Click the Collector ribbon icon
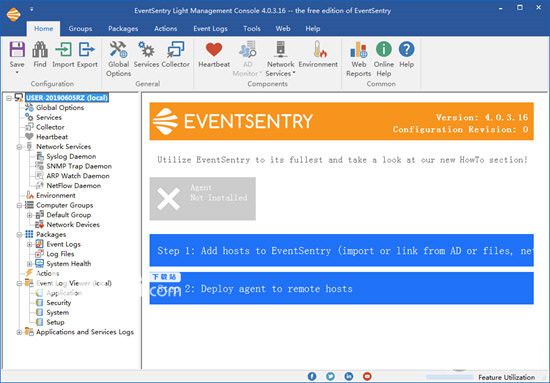This screenshot has width=550, height=383. pos(175,49)
